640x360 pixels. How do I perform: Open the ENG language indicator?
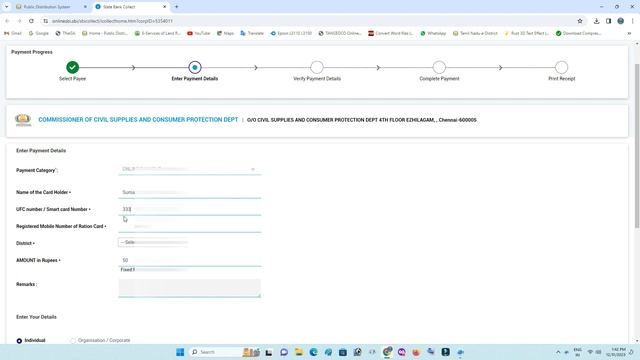(x=577, y=352)
